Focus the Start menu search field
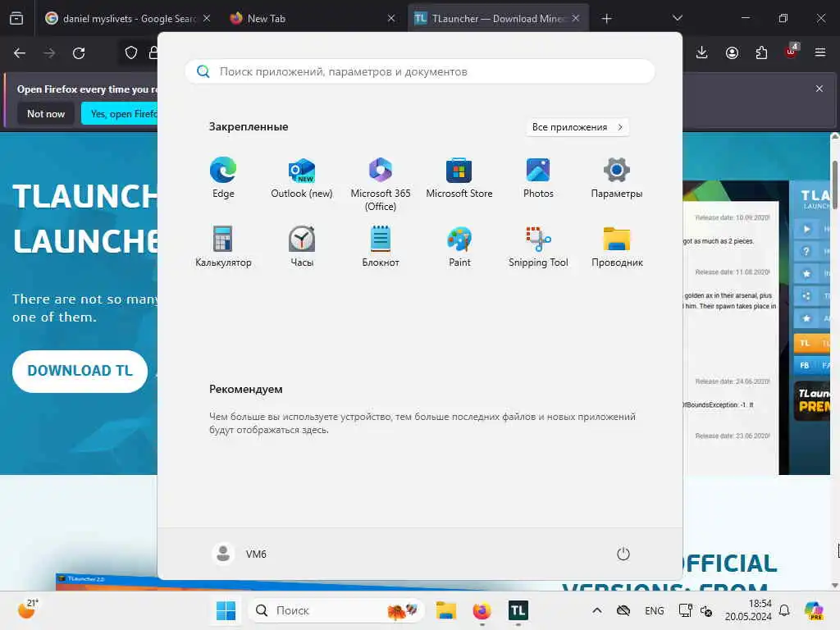The width and height of the screenshot is (840, 630). tap(419, 71)
